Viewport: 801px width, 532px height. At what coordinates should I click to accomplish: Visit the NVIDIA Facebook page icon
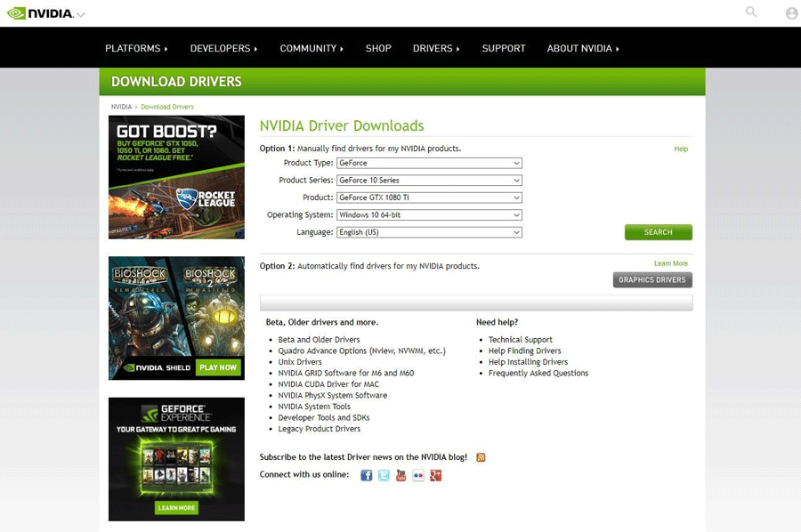click(367, 475)
